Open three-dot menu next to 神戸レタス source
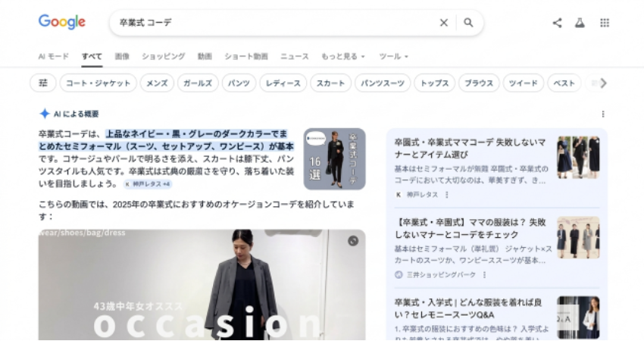644x341 pixels. click(447, 194)
